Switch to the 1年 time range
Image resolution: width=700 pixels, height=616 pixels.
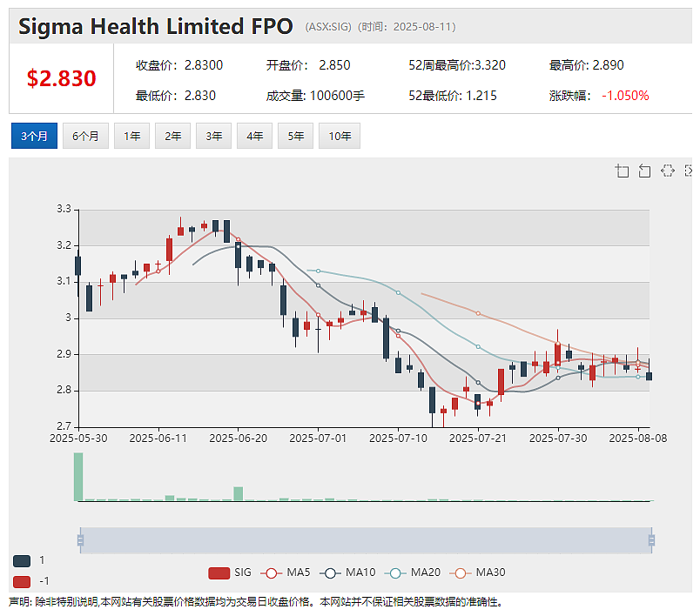(131, 136)
